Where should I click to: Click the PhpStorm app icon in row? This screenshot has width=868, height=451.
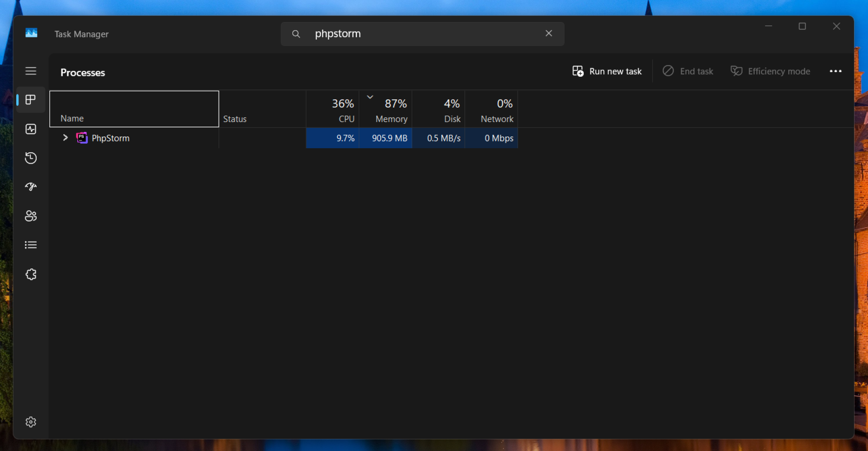[82, 138]
